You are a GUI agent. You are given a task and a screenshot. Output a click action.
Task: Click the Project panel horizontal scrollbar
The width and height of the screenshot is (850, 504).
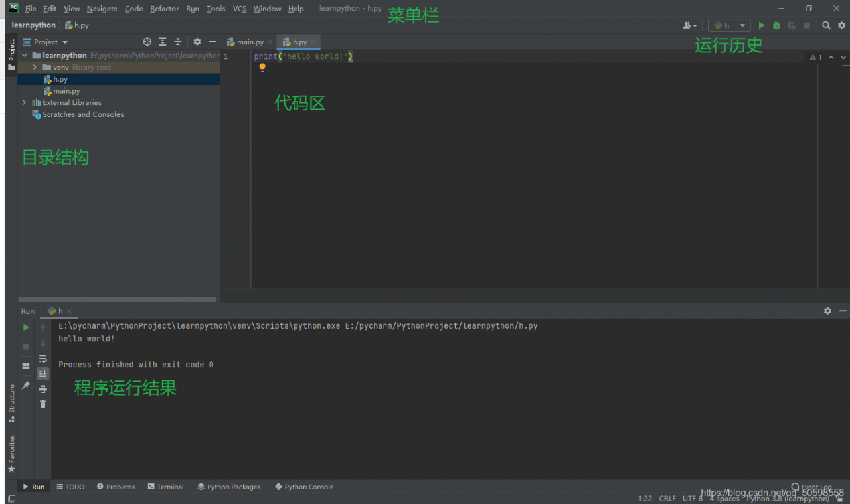click(x=118, y=300)
